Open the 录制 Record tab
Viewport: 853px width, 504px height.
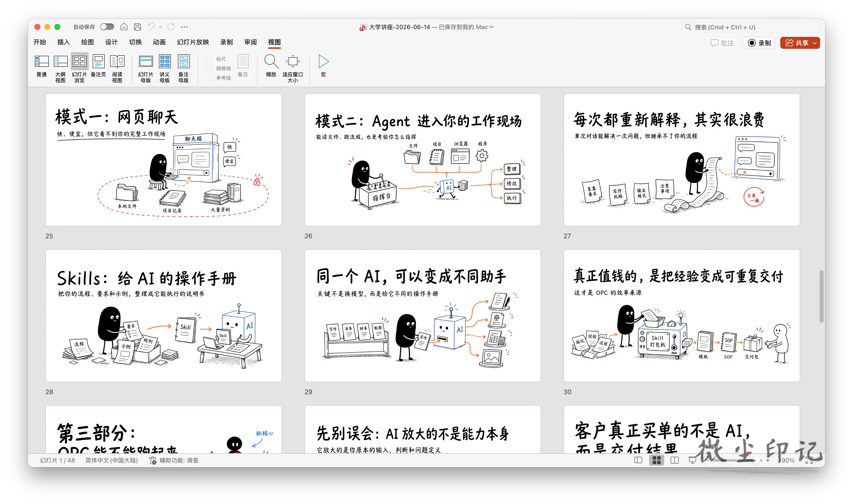click(227, 42)
